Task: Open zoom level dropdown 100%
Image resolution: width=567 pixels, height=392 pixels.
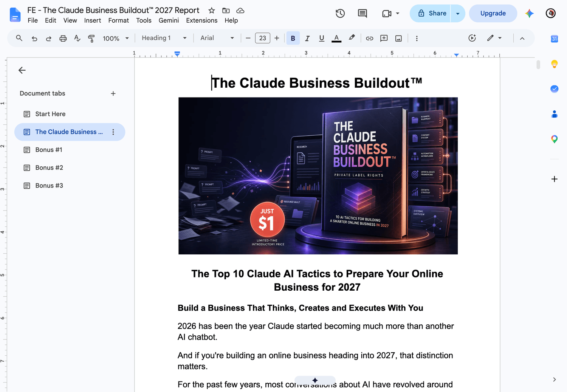Action: pyautogui.click(x=116, y=38)
